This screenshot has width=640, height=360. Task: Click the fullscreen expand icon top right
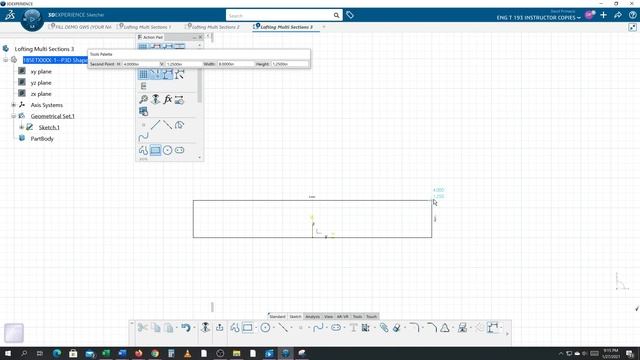[632, 27]
